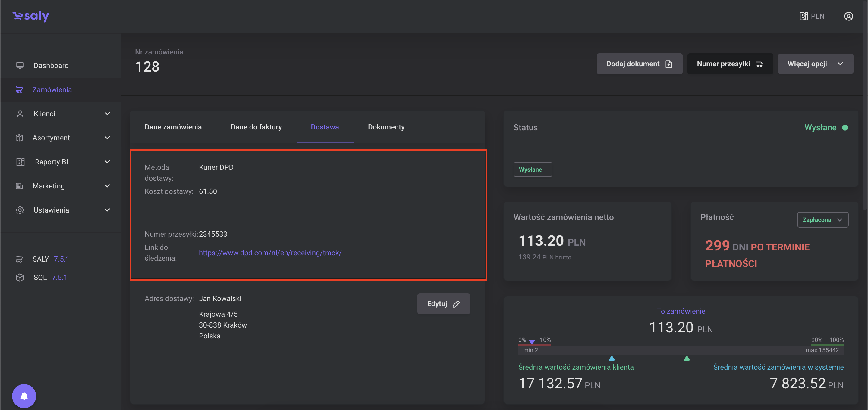Expand the Raporty BI submenu chevron
The height and width of the screenshot is (410, 868).
pyautogui.click(x=107, y=162)
